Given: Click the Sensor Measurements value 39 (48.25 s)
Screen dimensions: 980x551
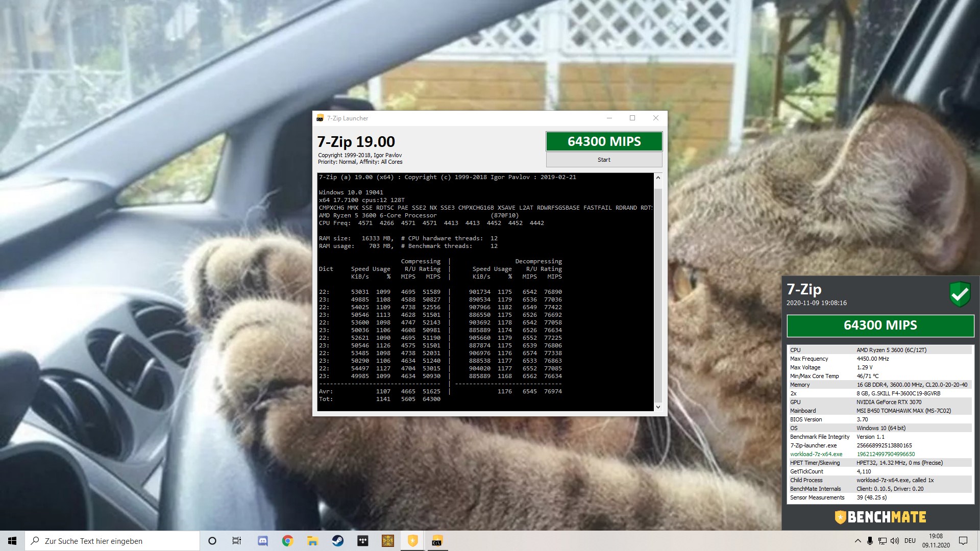Looking at the screenshot, I should (x=871, y=497).
